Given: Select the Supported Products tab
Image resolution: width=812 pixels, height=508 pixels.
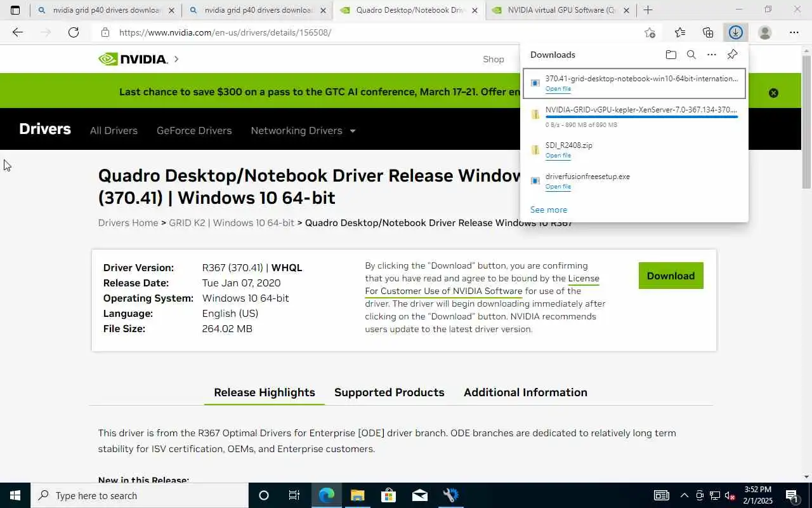Looking at the screenshot, I should click(390, 392).
